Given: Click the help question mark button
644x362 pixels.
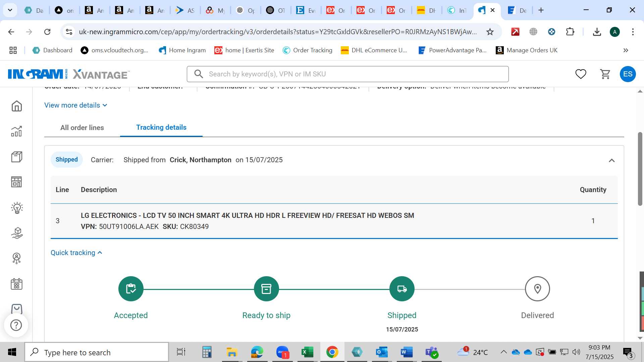Looking at the screenshot, I should click(x=16, y=325).
